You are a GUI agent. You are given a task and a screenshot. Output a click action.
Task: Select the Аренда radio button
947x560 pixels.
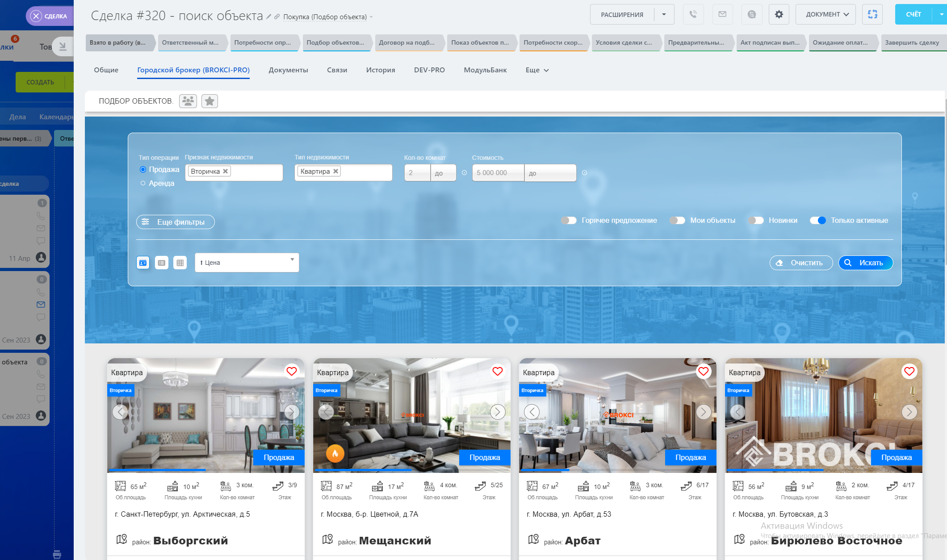pyautogui.click(x=143, y=183)
